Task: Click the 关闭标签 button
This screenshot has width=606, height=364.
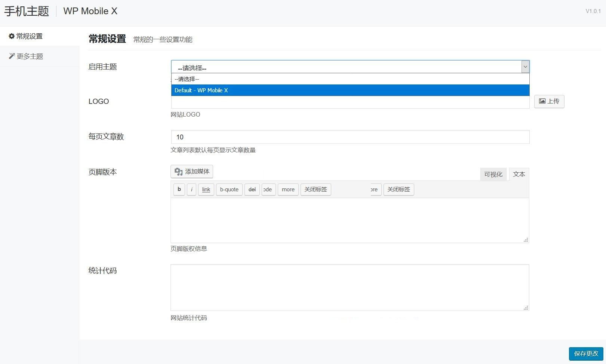Action: [x=316, y=189]
